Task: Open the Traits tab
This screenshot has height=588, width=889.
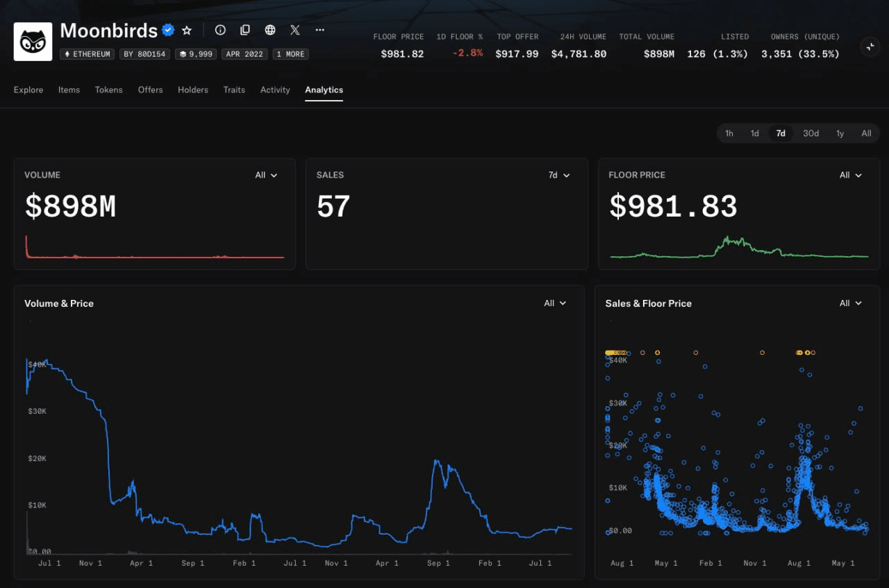Action: 234,90
